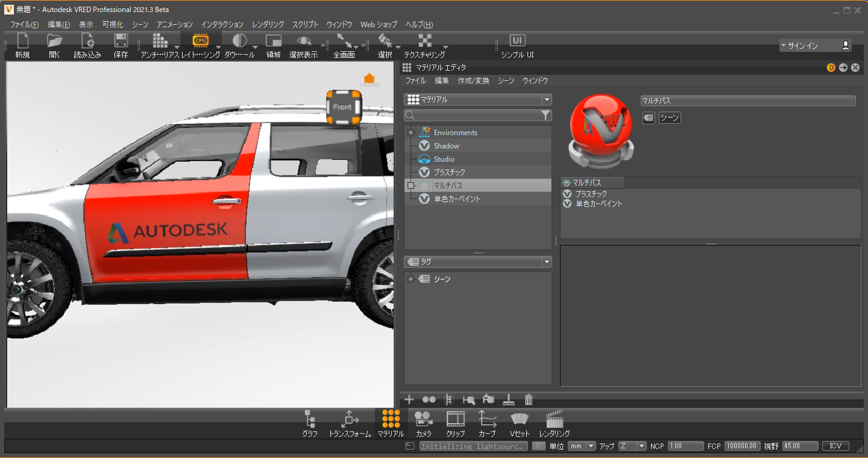Click the filter funnel icon in search bar
Screen dimensions: 868x458
pos(546,115)
